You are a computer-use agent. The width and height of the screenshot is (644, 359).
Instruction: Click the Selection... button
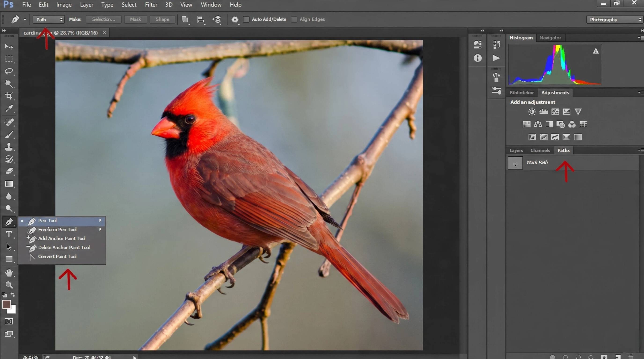click(103, 19)
